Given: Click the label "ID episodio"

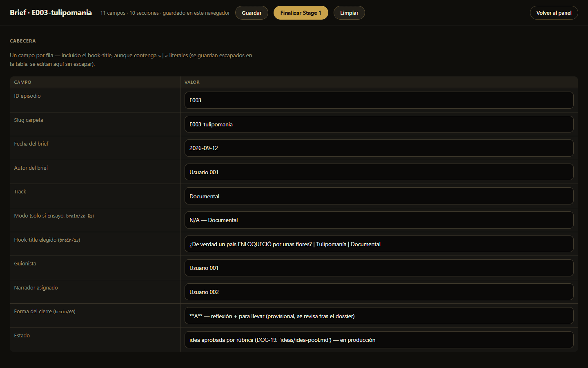Looking at the screenshot, I should pos(27,96).
